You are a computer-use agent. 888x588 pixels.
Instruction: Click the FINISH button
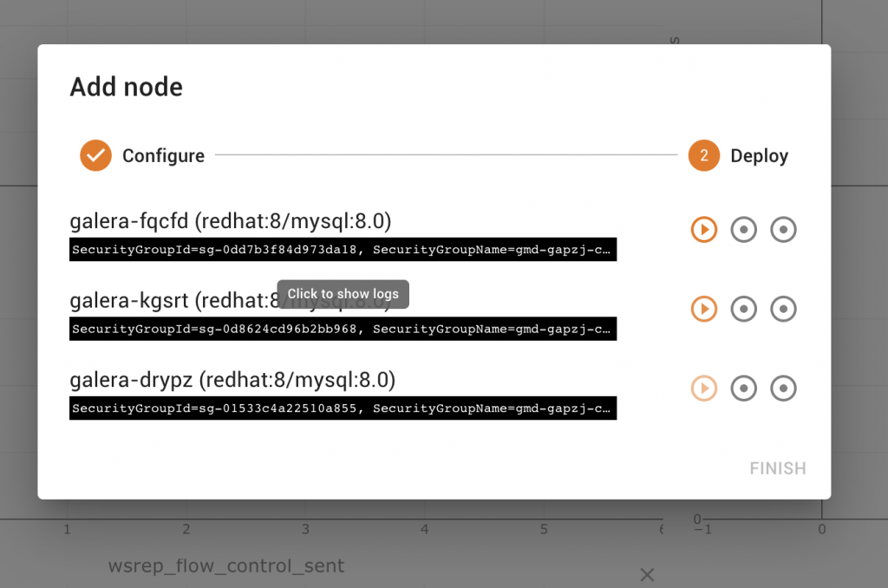(x=778, y=468)
